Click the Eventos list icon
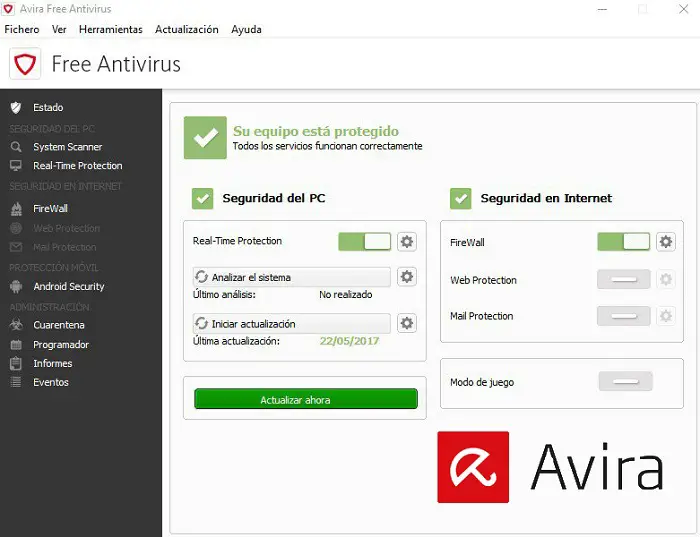This screenshot has width=700, height=537. (16, 382)
